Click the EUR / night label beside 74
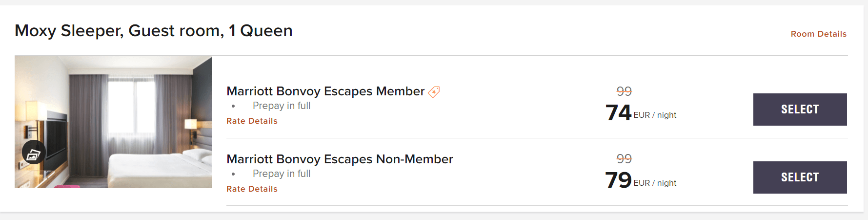Image resolution: width=868 pixels, height=220 pixels. click(x=655, y=115)
